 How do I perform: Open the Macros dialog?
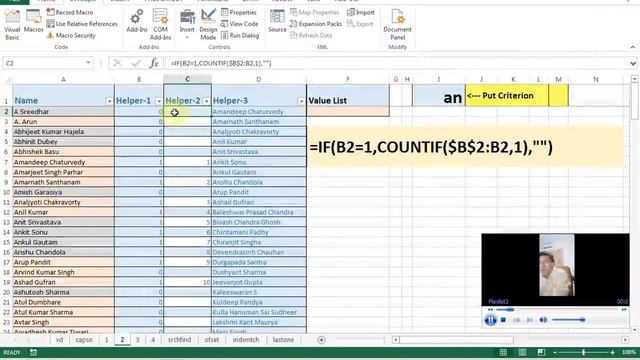coord(33,21)
